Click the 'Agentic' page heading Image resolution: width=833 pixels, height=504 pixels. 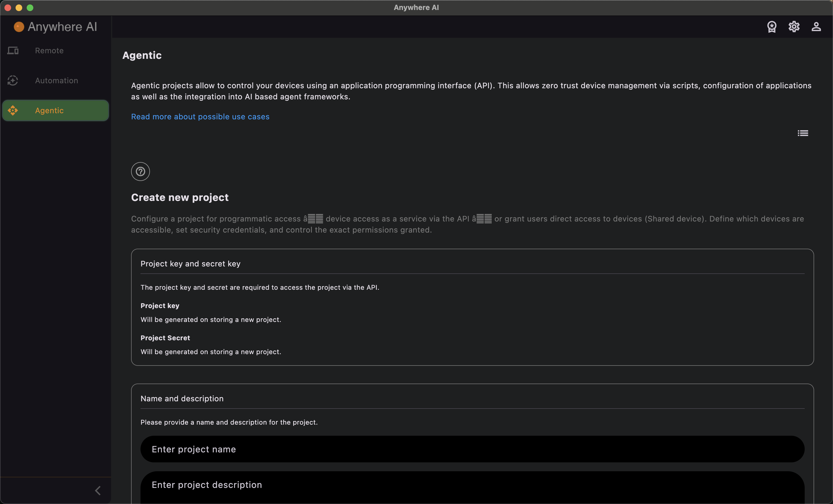click(142, 56)
